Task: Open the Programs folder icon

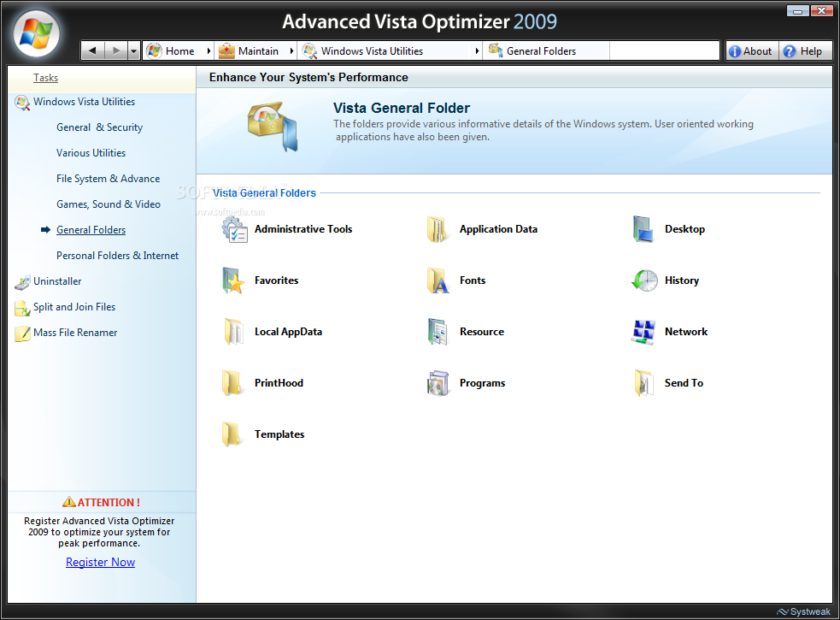Action: coord(438,383)
